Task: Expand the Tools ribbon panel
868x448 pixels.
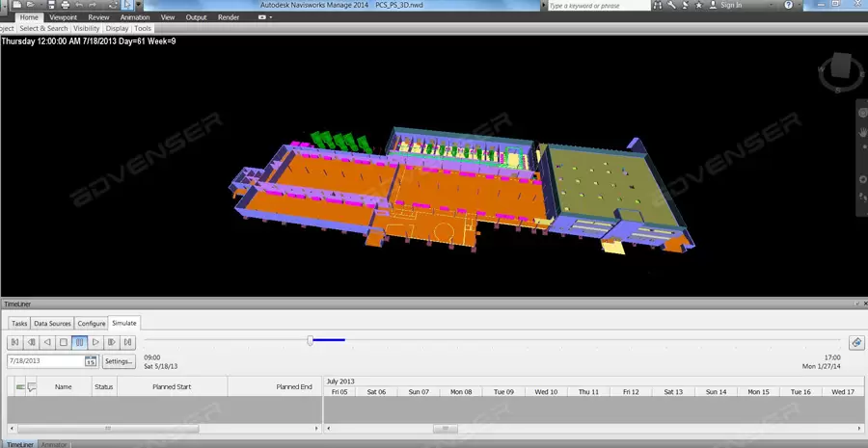Action: [x=143, y=28]
